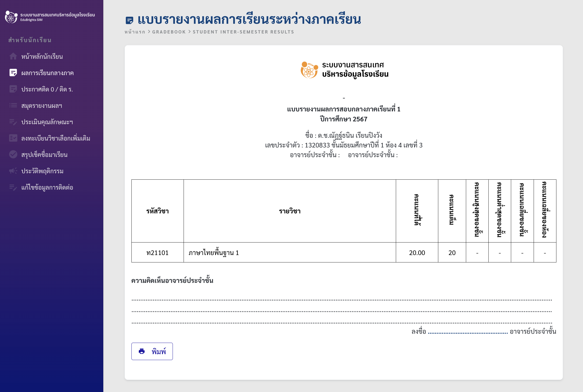Click the ท21101 subject code cell

click(158, 252)
